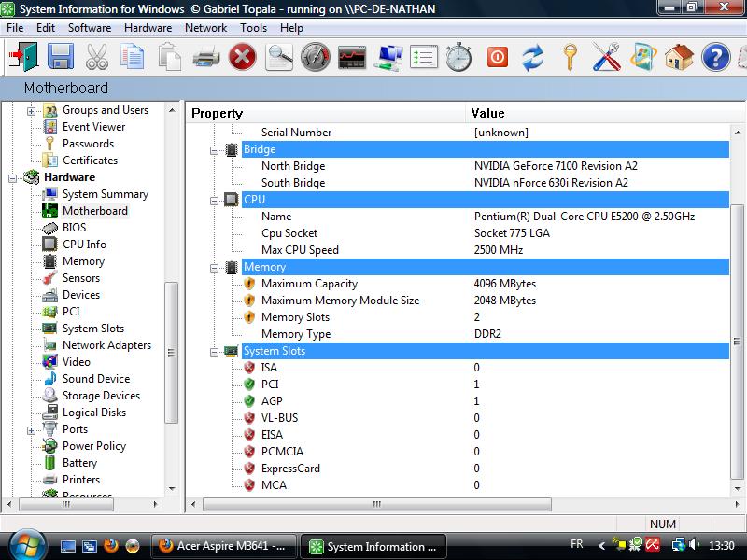Viewport: 747px width, 560px height.
Task: Collapse the Memory section
Action: coord(214,268)
